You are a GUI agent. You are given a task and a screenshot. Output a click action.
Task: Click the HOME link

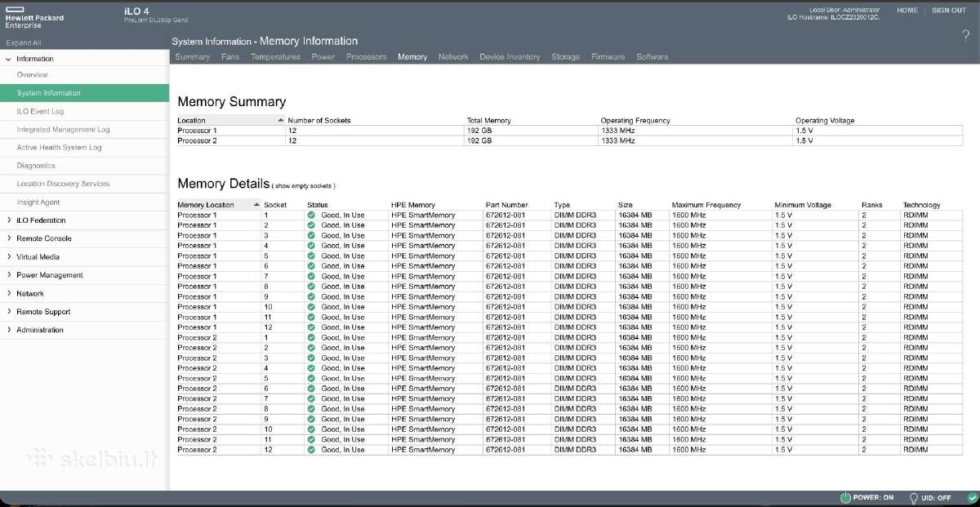[907, 11]
